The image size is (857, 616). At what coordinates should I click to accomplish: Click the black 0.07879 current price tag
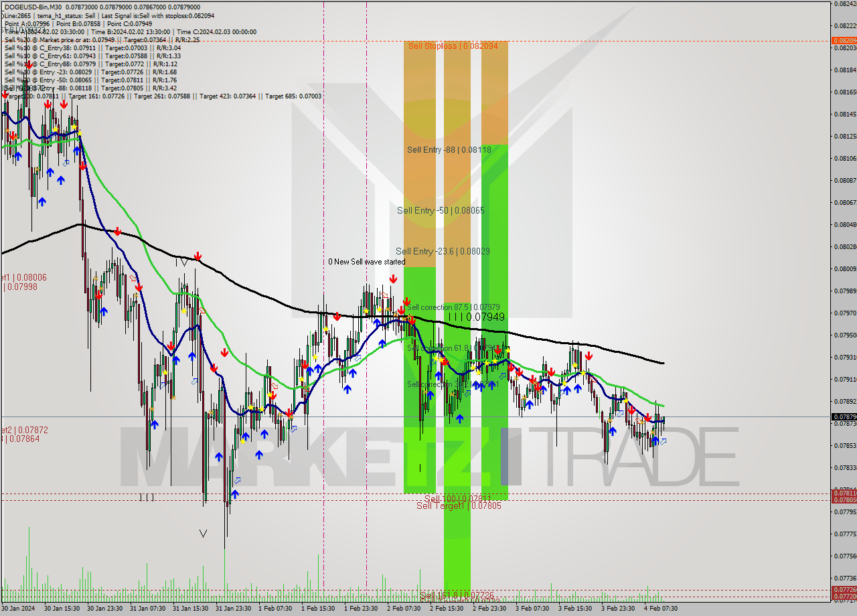click(x=844, y=417)
